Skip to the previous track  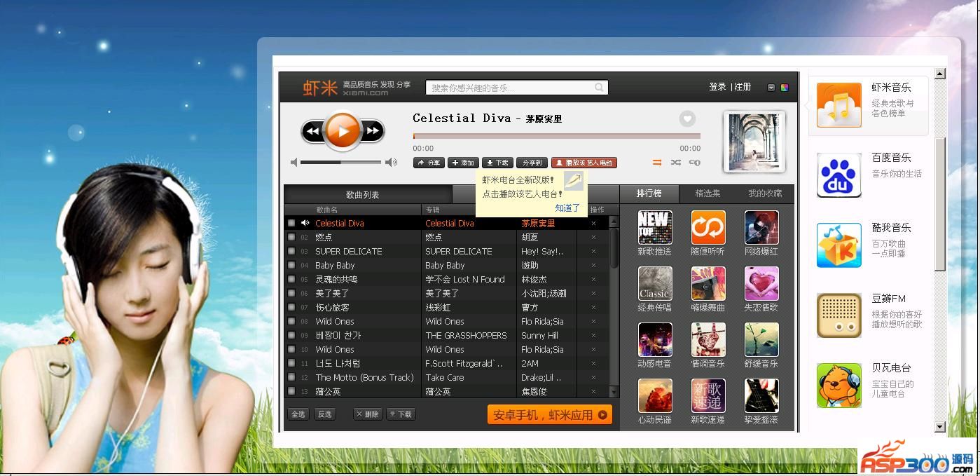312,131
